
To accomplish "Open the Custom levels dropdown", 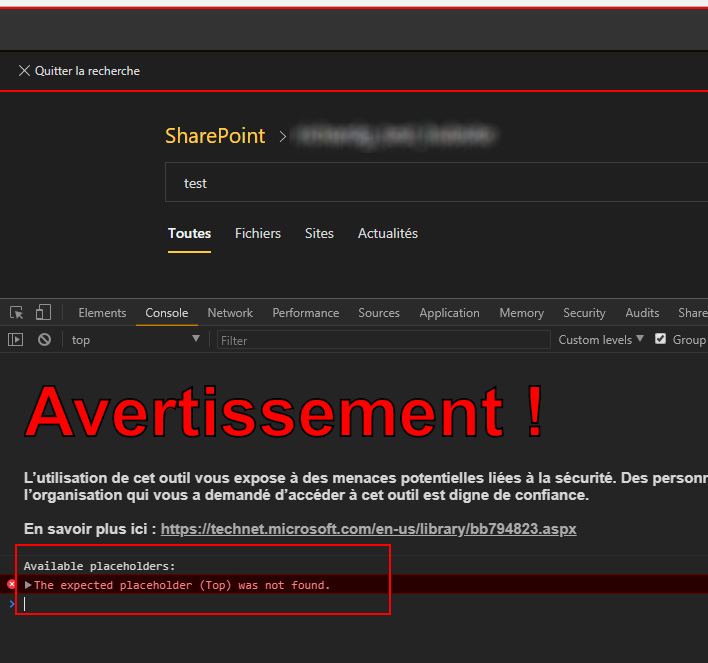I will pyautogui.click(x=601, y=340).
